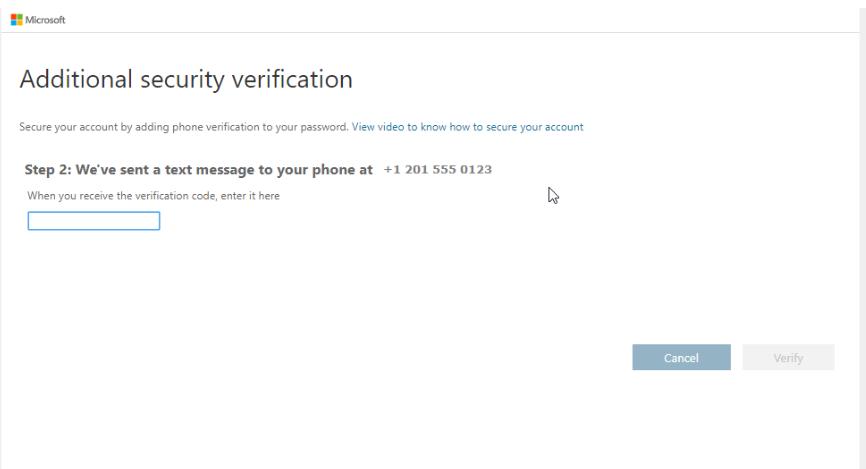Click the blue square of the Microsoft logo
Image resolution: width=866 pixels, height=469 pixels.
click(13, 23)
